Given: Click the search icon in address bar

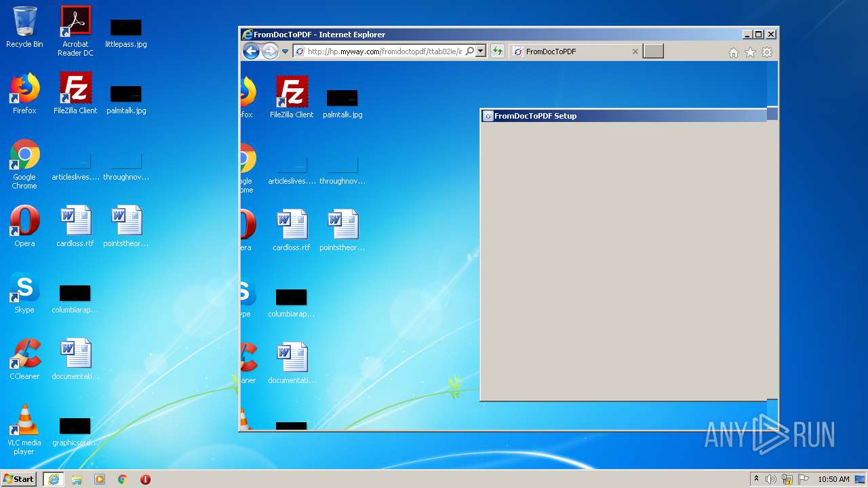Looking at the screenshot, I should (x=470, y=52).
